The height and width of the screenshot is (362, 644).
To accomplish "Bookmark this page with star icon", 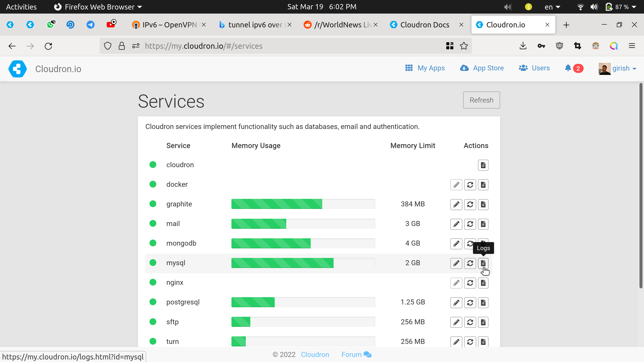I will 464,46.
